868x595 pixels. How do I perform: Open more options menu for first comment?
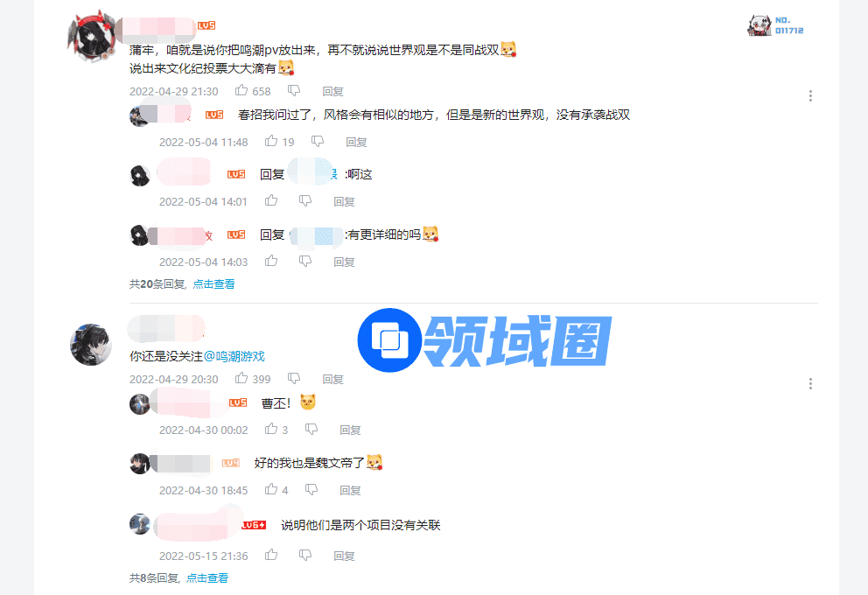click(x=810, y=95)
